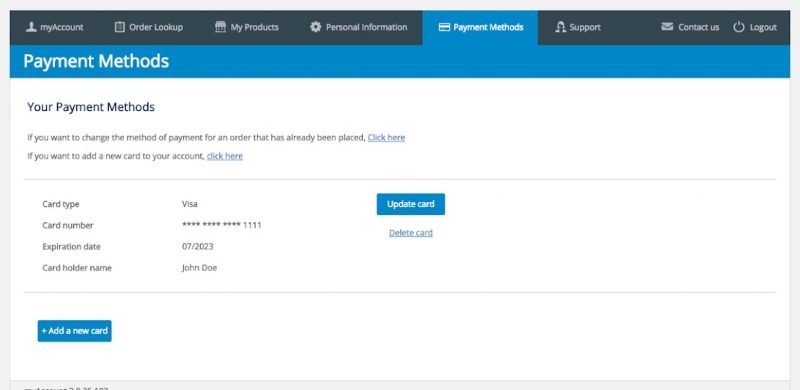
Task: Click the expiration date 07/2023
Action: (197, 247)
